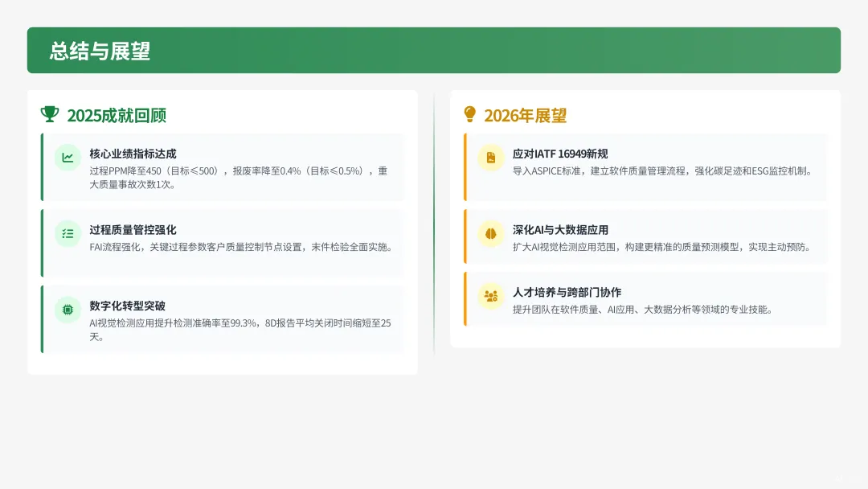
Task: Click the lightbulb icon beside 2026年展望
Action: tap(470, 114)
